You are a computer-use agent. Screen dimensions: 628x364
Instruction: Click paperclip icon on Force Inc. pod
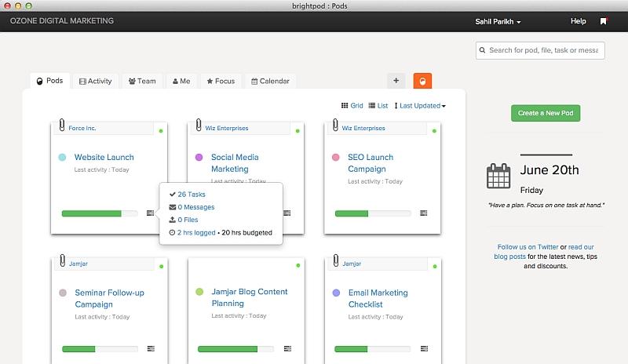[x=61, y=125]
